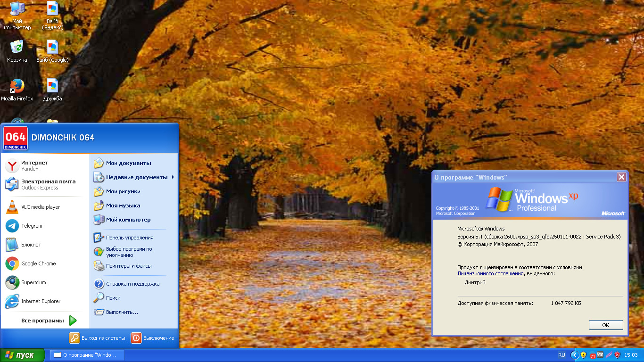Image resolution: width=644 pixels, height=362 pixels.
Task: Switch RU language indicator in taskbar
Action: point(561,355)
